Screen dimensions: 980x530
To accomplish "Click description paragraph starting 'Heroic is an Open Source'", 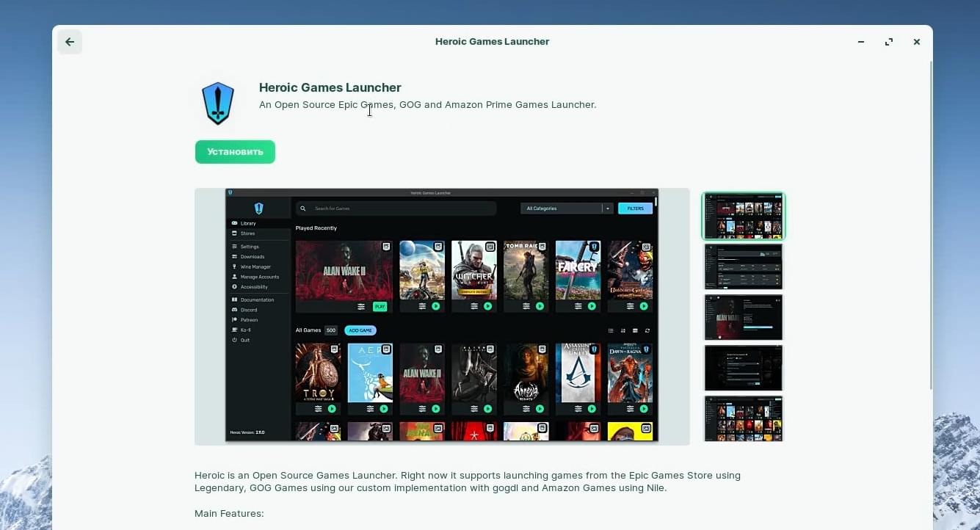I will pos(468,482).
